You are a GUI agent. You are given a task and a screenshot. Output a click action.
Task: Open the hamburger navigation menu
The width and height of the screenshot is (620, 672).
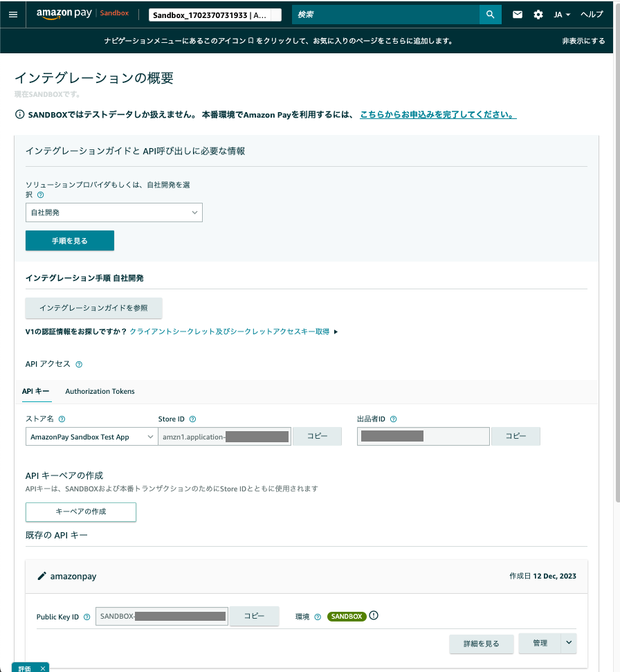coord(13,15)
